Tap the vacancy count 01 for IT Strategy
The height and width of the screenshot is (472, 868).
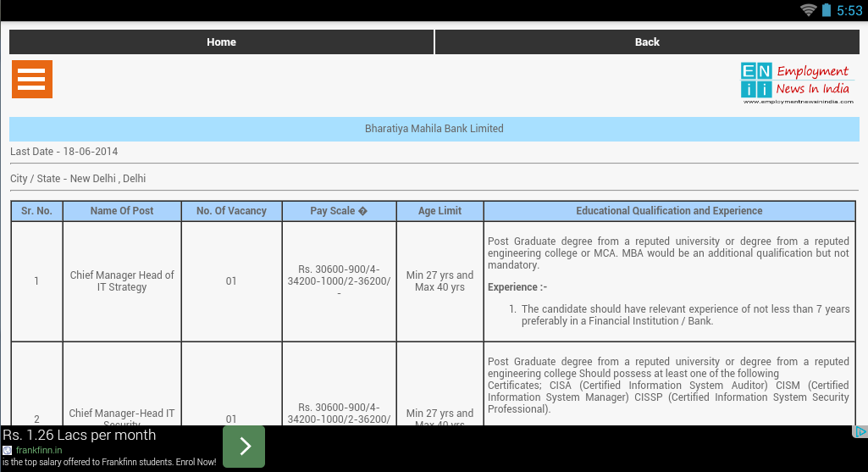[231, 280]
